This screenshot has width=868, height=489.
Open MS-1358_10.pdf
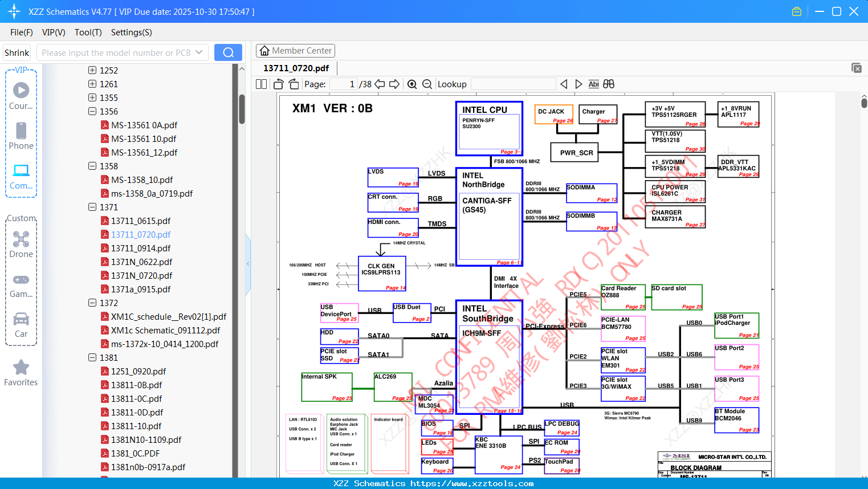[x=142, y=180]
